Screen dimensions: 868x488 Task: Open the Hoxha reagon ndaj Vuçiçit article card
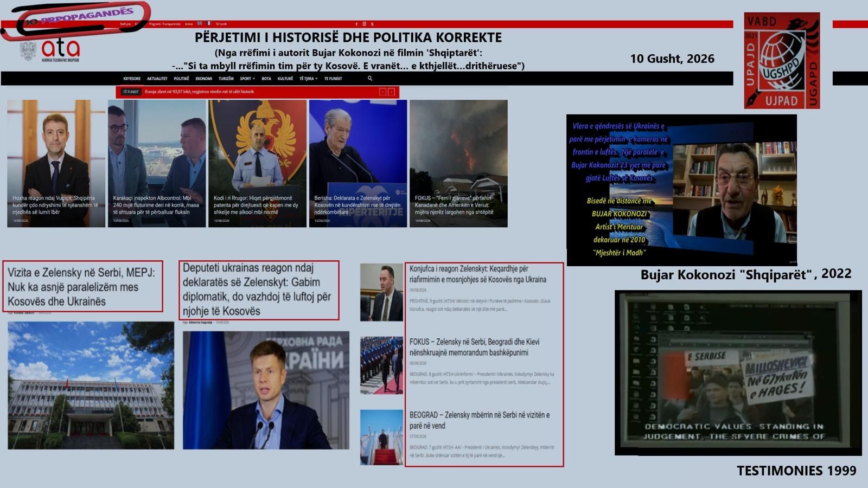click(x=56, y=163)
